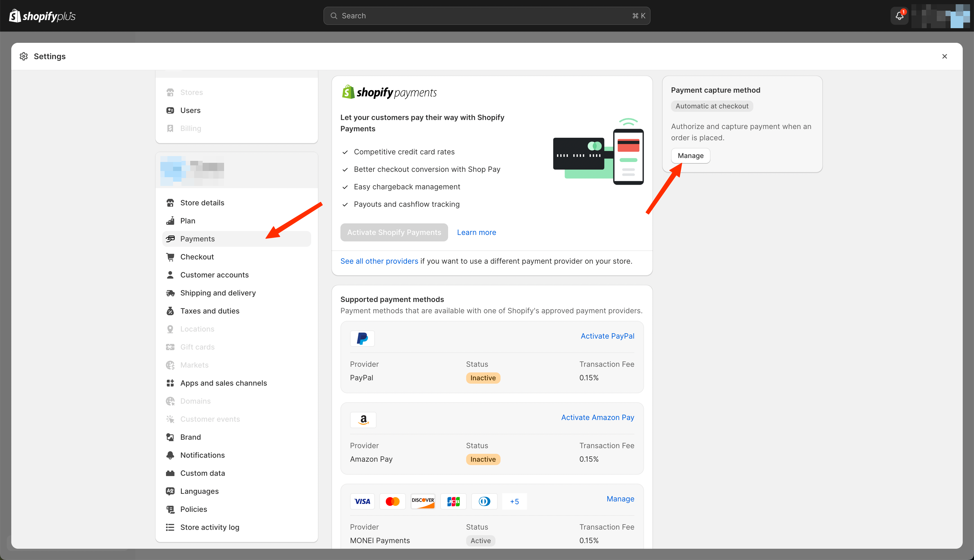The width and height of the screenshot is (974, 560).
Task: Click the Settings gear icon
Action: pos(24,56)
